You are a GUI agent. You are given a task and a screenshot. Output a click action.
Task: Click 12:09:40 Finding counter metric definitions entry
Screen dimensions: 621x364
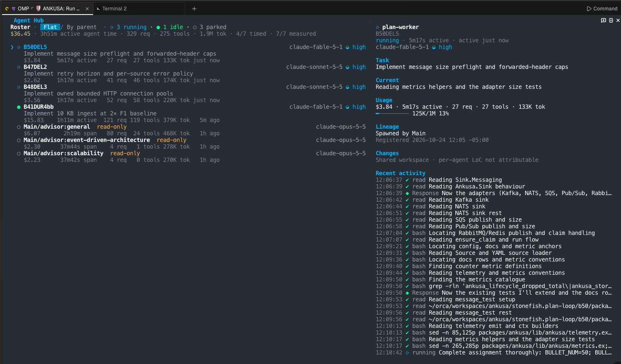pos(459,266)
